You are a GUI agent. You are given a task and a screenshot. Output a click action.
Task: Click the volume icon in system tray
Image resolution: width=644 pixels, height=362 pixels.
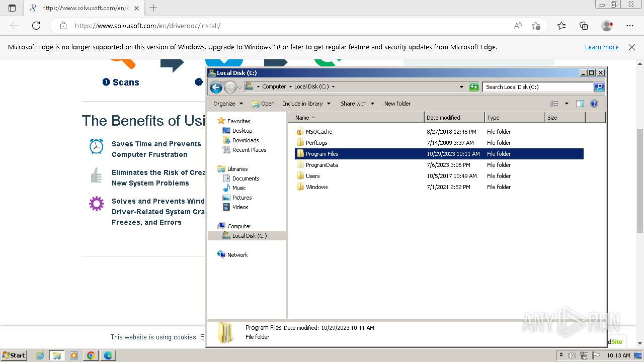pyautogui.click(x=573, y=355)
